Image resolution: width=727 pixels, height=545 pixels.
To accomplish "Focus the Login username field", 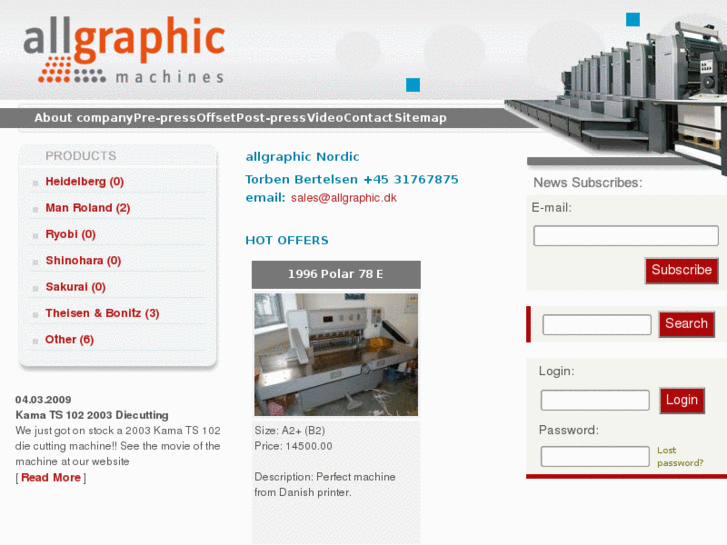I will pos(595,400).
